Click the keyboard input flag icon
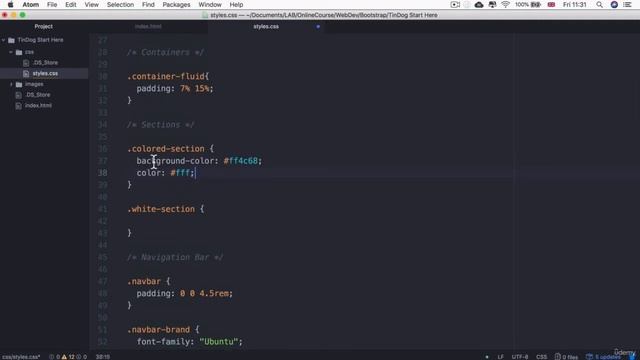The image size is (640, 360). point(551,5)
